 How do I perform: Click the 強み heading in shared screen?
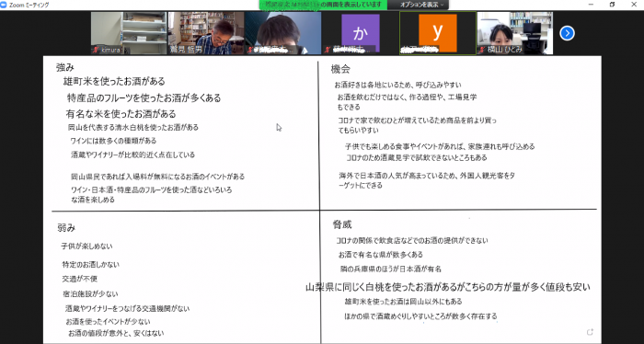coord(65,67)
